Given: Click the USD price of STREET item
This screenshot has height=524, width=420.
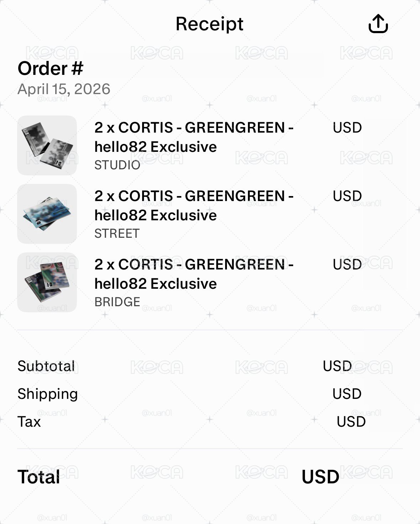Looking at the screenshot, I should click(347, 196).
